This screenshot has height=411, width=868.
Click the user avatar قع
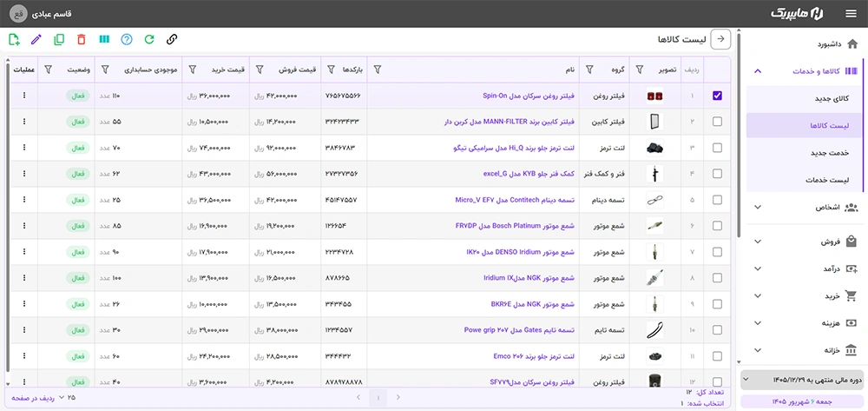click(17, 13)
